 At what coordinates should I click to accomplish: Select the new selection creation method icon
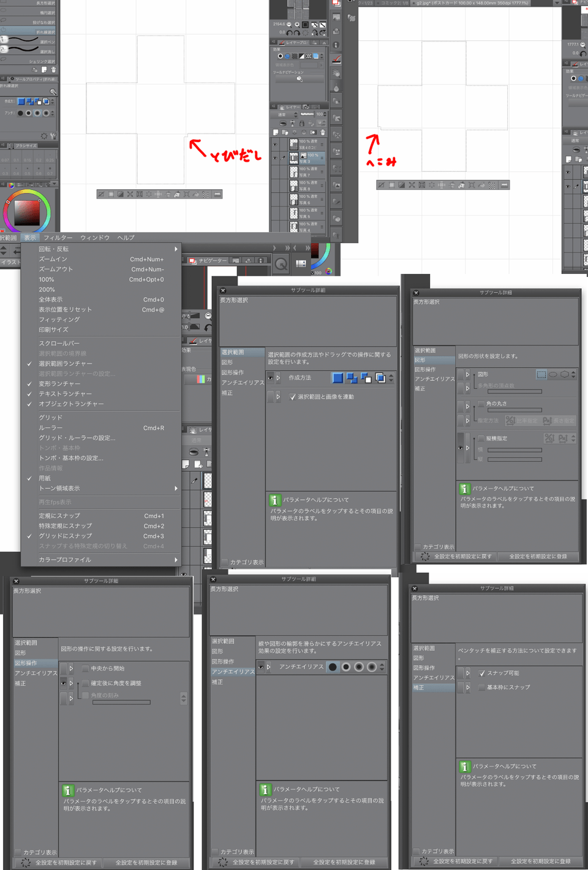coord(337,378)
